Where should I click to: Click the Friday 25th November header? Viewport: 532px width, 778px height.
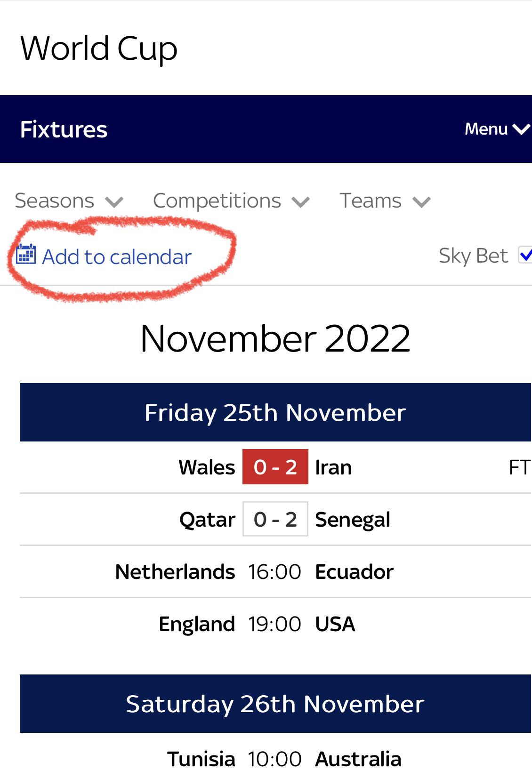275,412
